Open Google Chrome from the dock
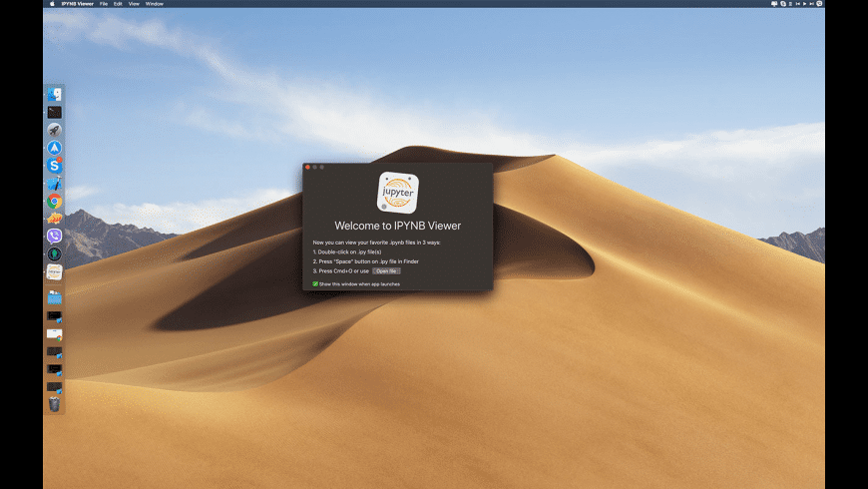 (x=54, y=201)
